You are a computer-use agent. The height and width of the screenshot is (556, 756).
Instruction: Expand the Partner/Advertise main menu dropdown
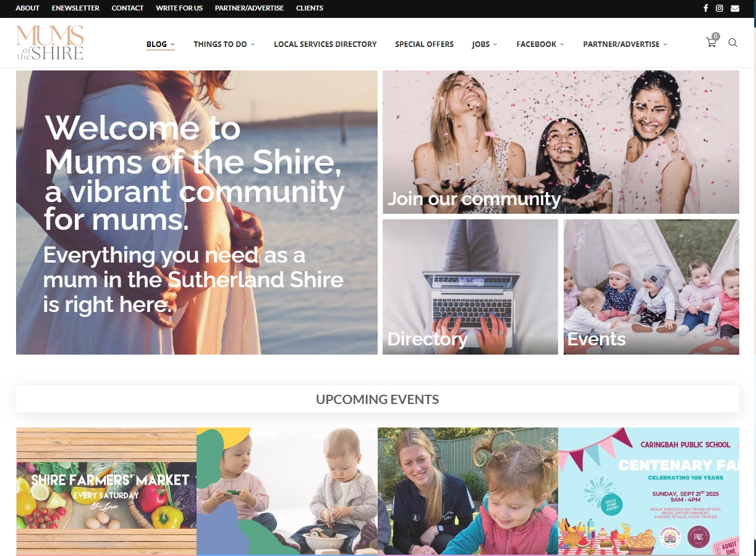click(x=625, y=44)
